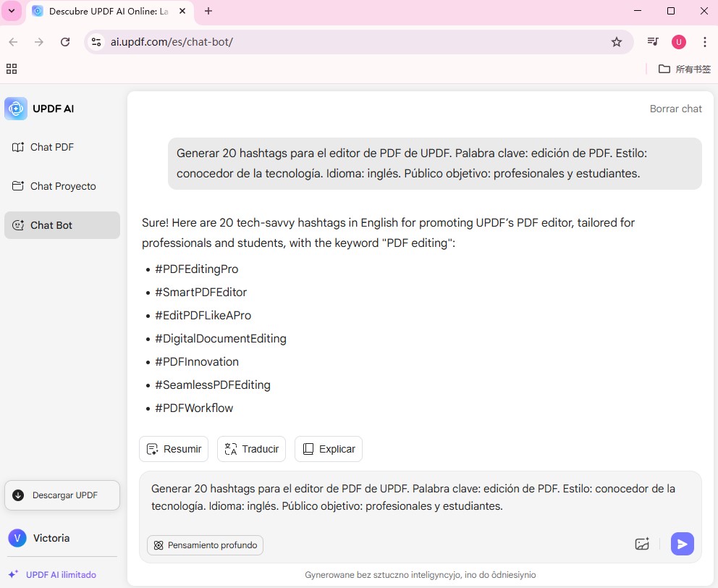Screen dimensions: 718x588
Task: Click the Traducir button
Action: pos(251,449)
